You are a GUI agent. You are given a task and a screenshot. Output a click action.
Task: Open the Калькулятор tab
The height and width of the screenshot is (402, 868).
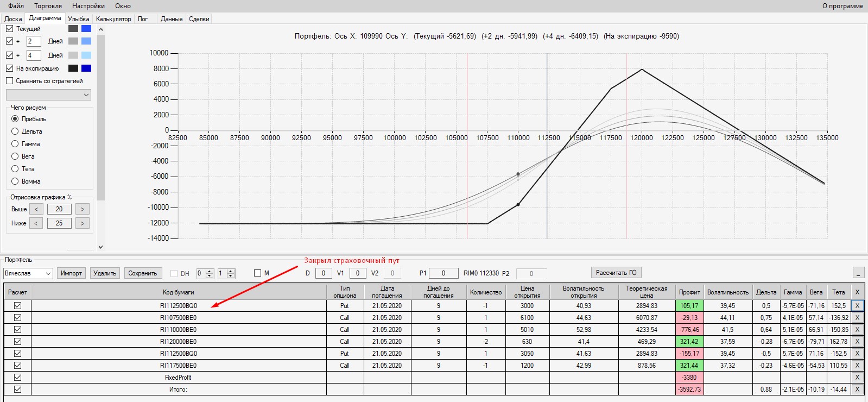click(113, 19)
